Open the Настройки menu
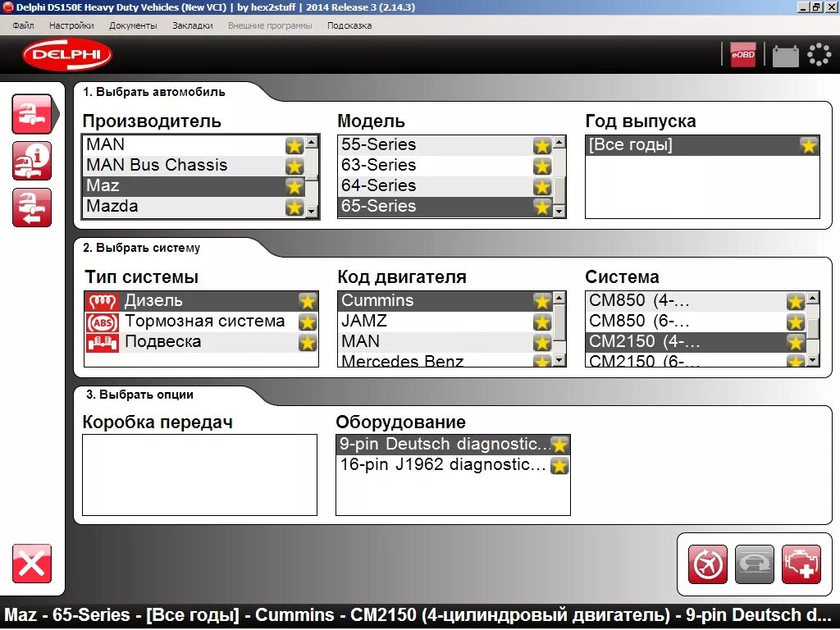Screen dimensions: 840x630 71,25
